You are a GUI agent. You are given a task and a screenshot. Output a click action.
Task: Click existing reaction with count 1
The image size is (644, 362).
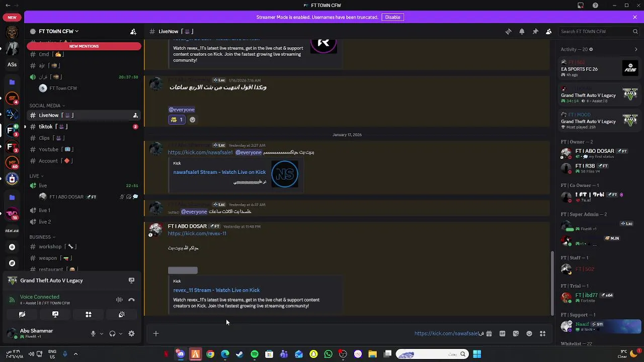coord(177,120)
